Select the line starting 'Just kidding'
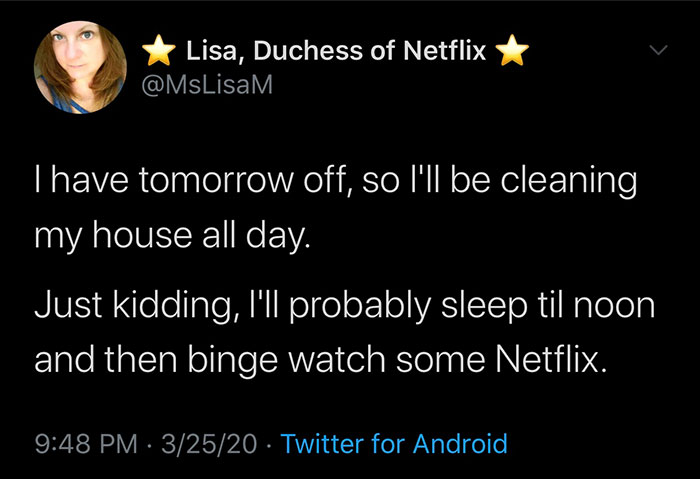 coord(345,306)
